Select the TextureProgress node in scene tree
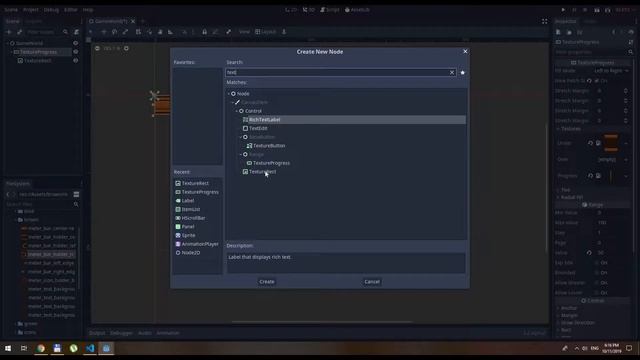 click(38, 52)
